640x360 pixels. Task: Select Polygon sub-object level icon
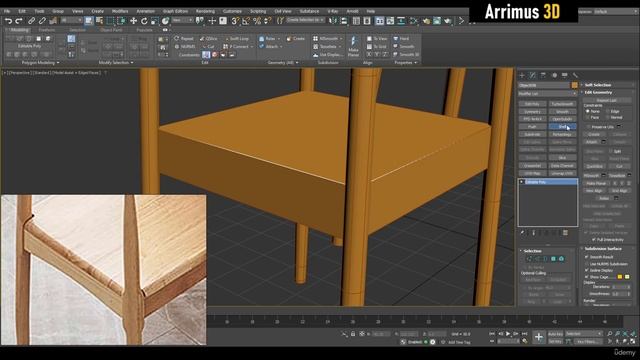click(x=553, y=259)
